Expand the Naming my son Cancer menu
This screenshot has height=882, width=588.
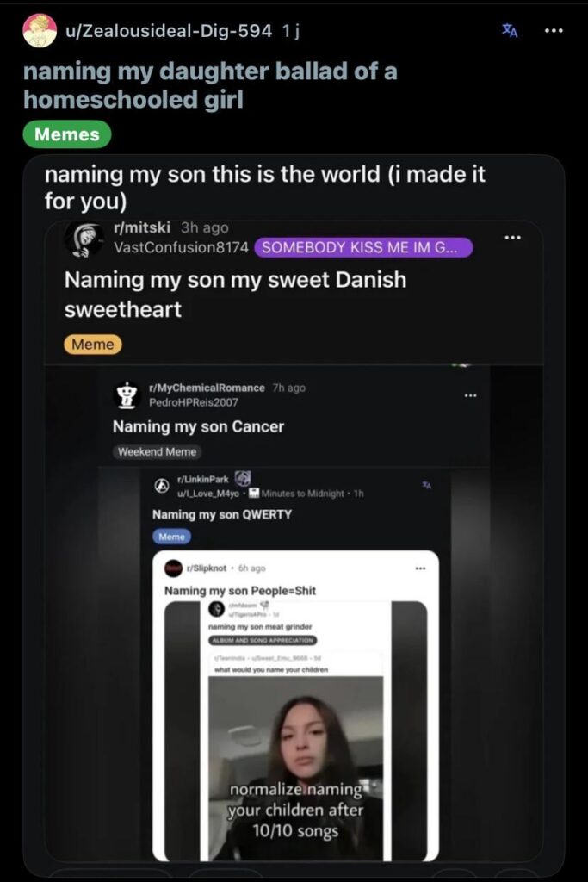[470, 394]
